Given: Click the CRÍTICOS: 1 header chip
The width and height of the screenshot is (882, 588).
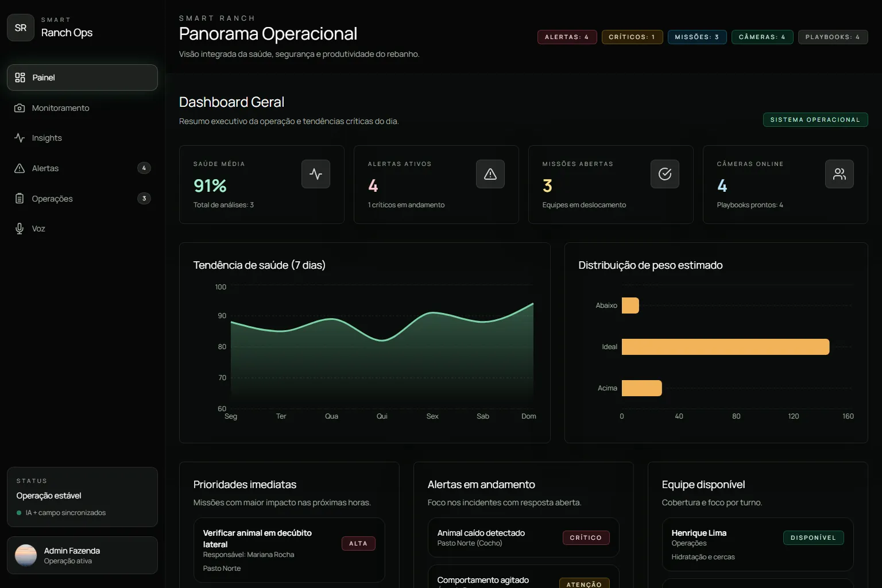Looking at the screenshot, I should click(x=632, y=37).
